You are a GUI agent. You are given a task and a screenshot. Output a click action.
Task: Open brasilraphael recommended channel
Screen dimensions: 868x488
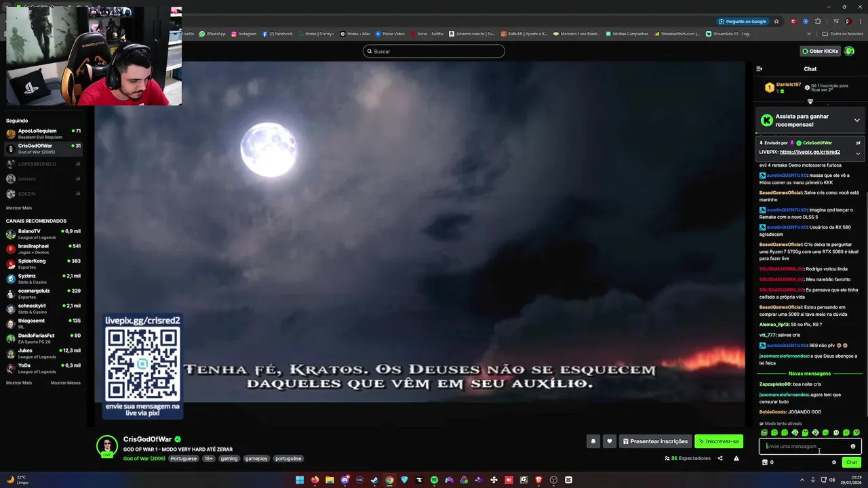pyautogui.click(x=43, y=249)
